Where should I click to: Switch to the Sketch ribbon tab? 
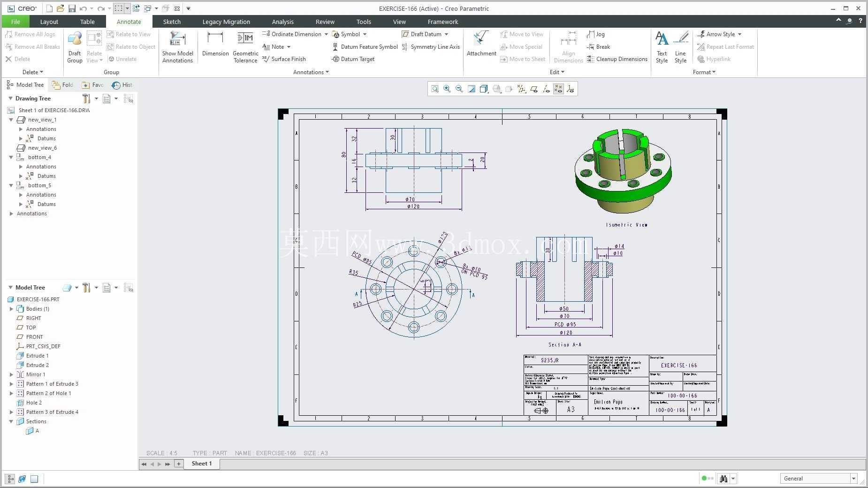[x=172, y=22]
